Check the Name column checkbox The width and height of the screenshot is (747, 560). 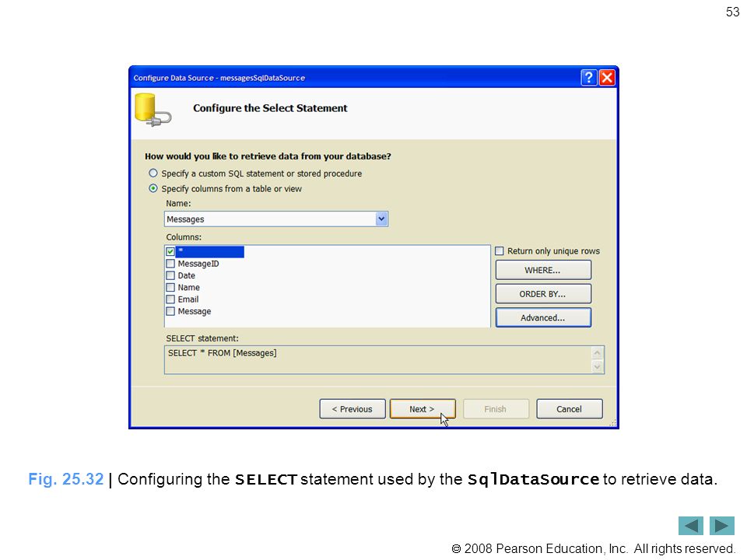(x=170, y=287)
